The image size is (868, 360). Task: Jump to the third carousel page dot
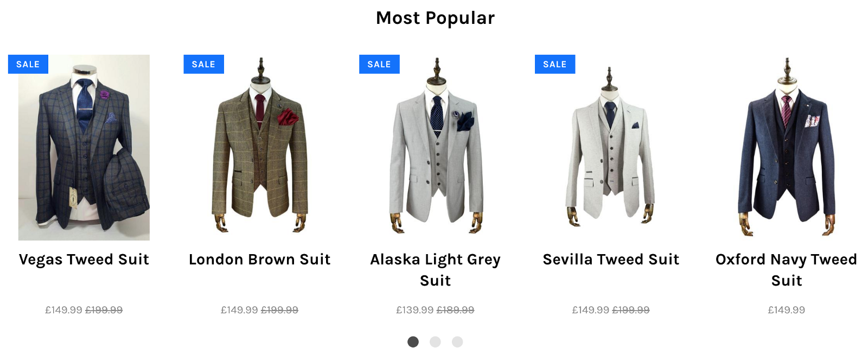tap(457, 342)
